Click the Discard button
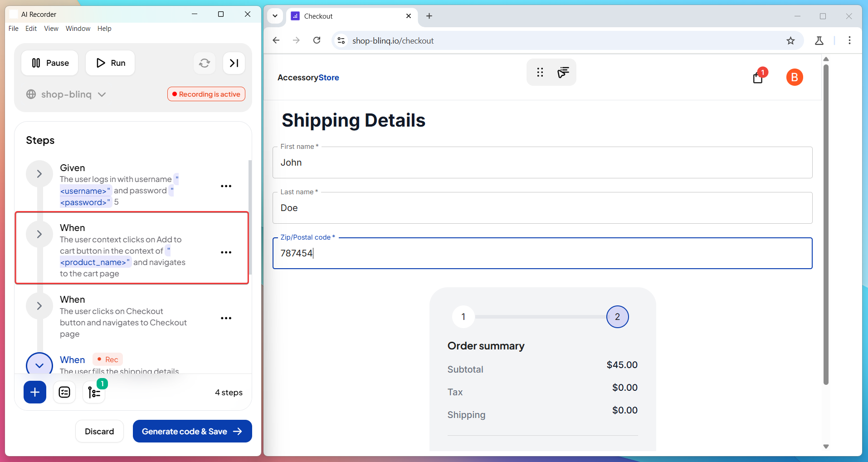Screen dimensions: 868x462 click(x=99, y=431)
